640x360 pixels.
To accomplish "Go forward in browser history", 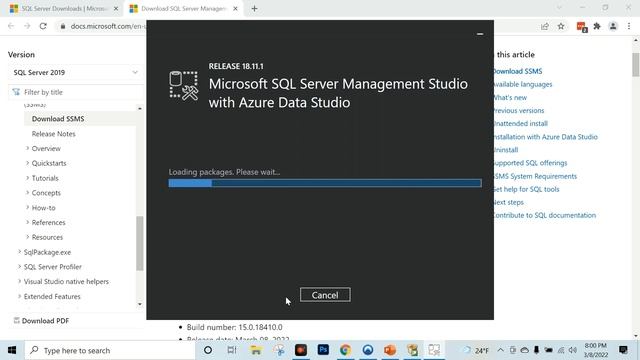I will click(x=27, y=26).
